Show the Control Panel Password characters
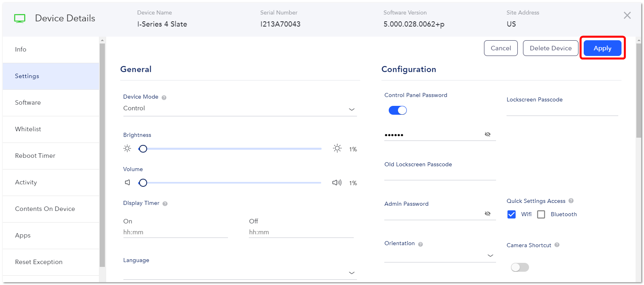644x285 pixels. (x=488, y=134)
